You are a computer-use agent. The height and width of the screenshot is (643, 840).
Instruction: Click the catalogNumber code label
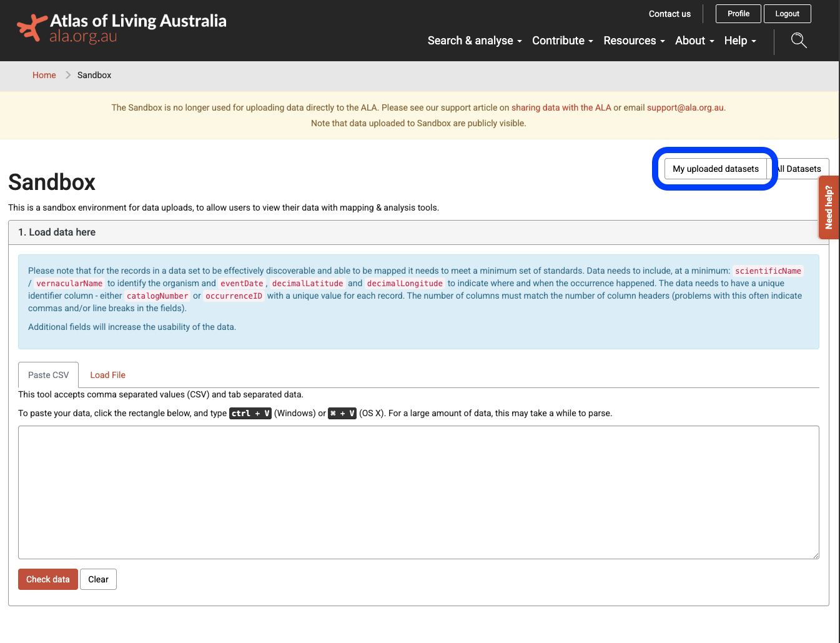click(157, 296)
